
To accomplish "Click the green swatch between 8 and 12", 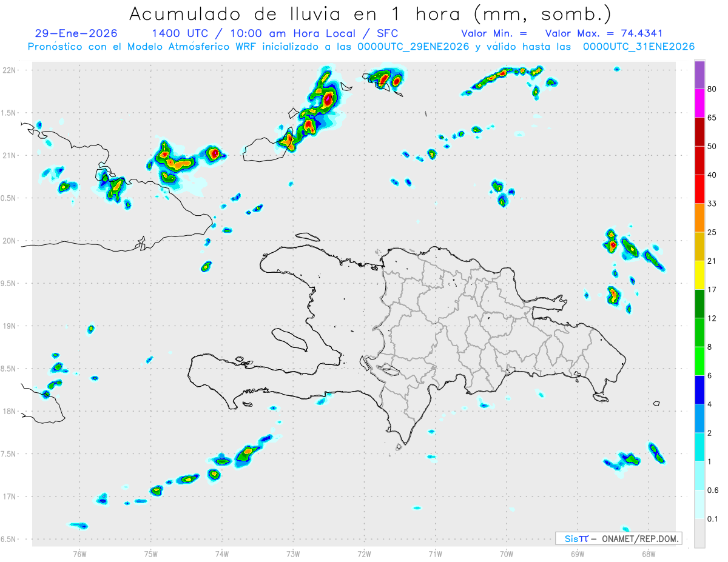I will click(699, 332).
